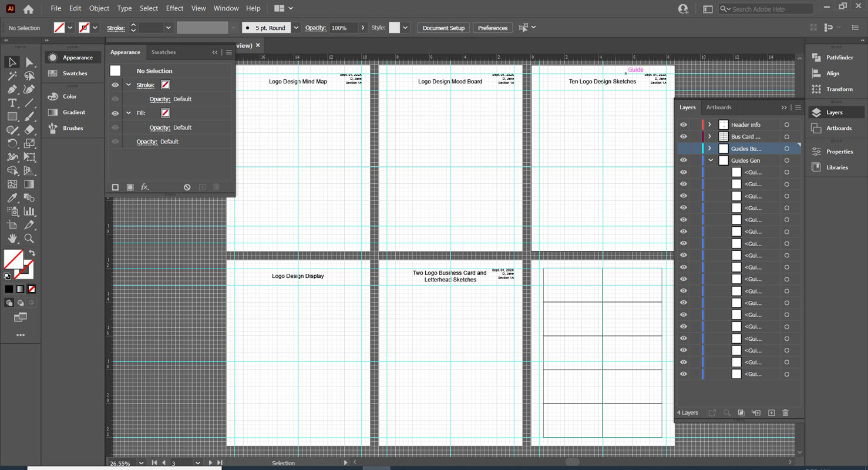This screenshot has height=470, width=868.
Task: Select the Direct Selection tool
Action: click(29, 62)
